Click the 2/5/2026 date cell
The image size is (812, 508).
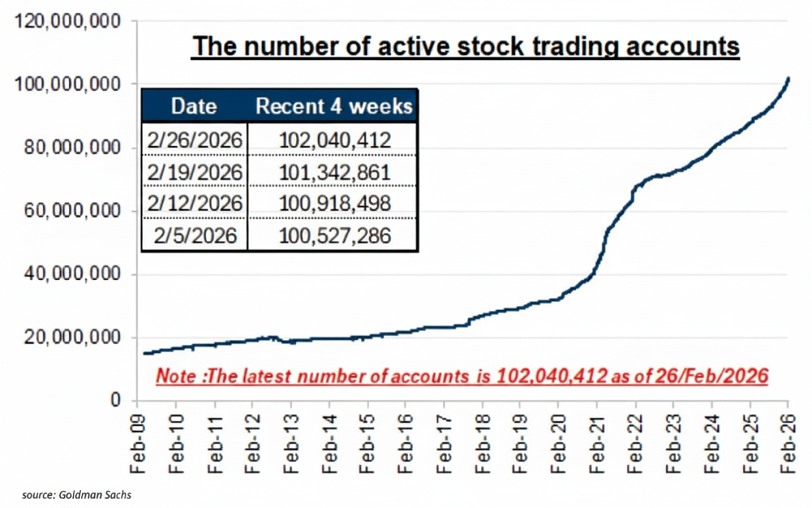point(195,236)
